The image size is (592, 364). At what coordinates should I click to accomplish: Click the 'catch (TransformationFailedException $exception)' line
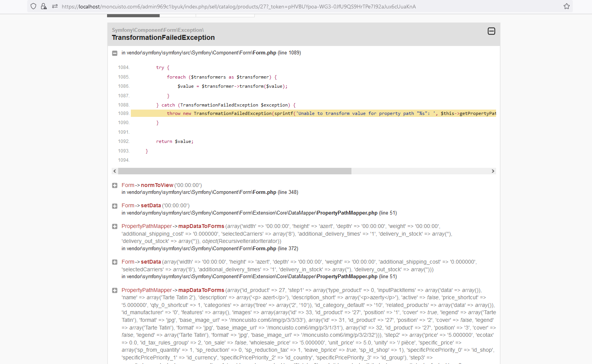coord(226,105)
